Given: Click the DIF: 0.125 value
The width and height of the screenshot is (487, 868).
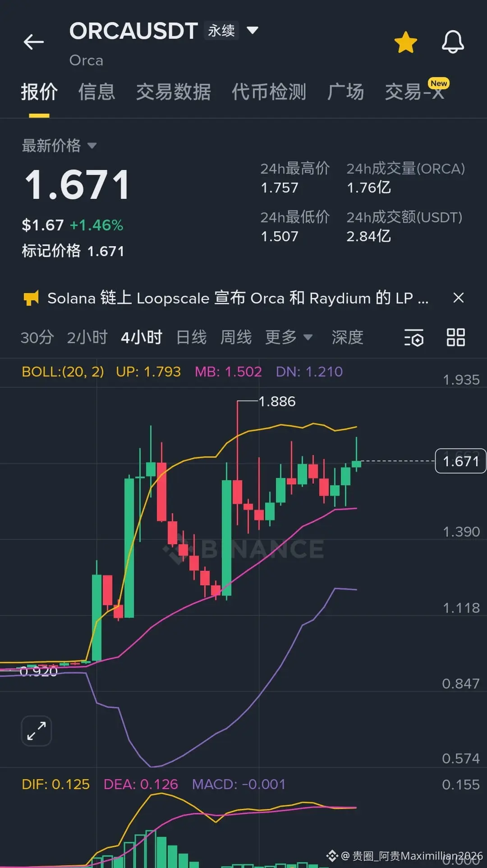Looking at the screenshot, I should 55,784.
